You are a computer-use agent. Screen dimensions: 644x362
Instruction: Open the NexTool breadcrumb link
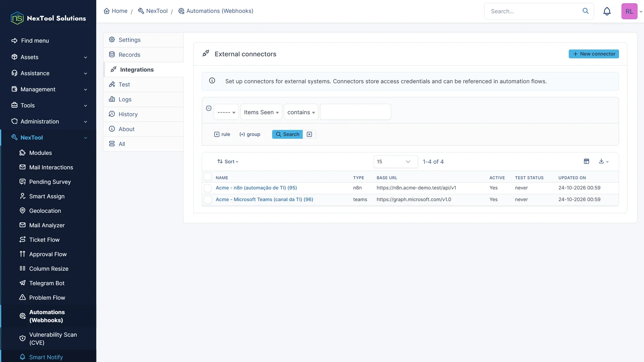pyautogui.click(x=153, y=11)
